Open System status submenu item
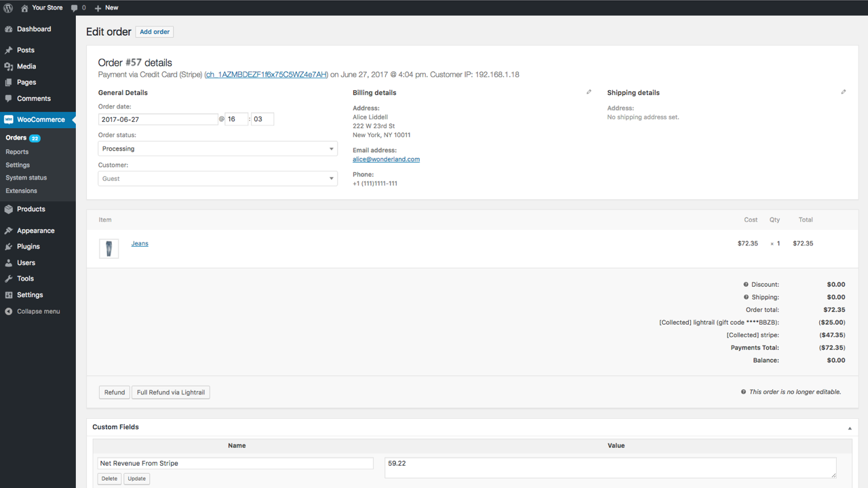The height and width of the screenshot is (488, 868). coord(26,178)
